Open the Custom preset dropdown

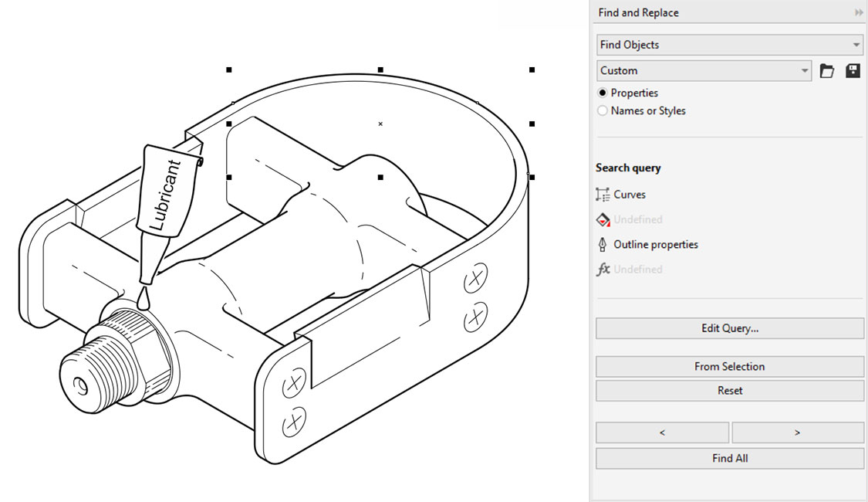tap(704, 71)
